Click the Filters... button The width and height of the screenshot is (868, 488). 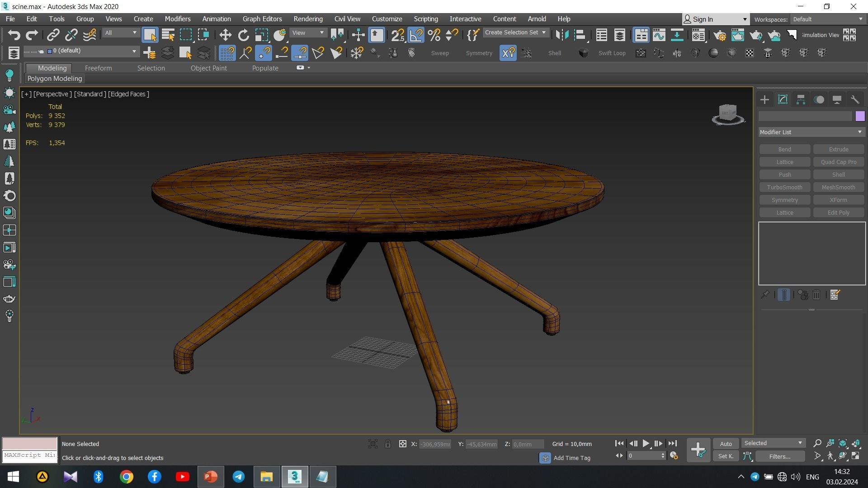[780, 457]
